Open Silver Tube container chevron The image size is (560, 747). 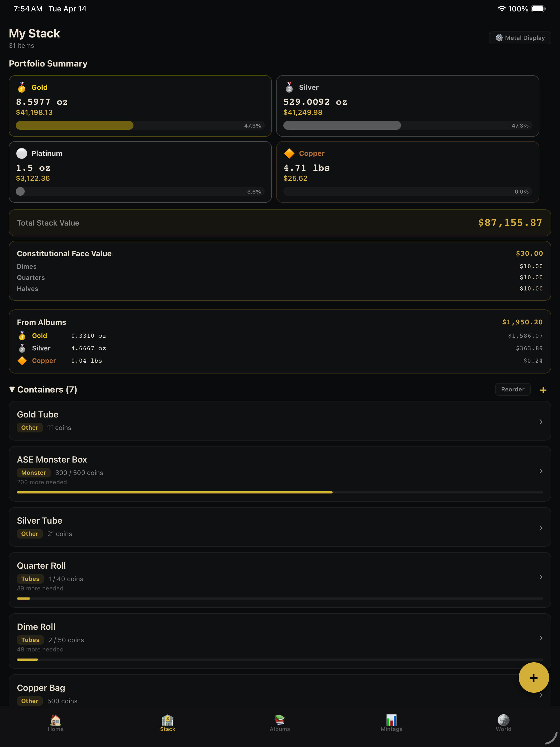(541, 528)
